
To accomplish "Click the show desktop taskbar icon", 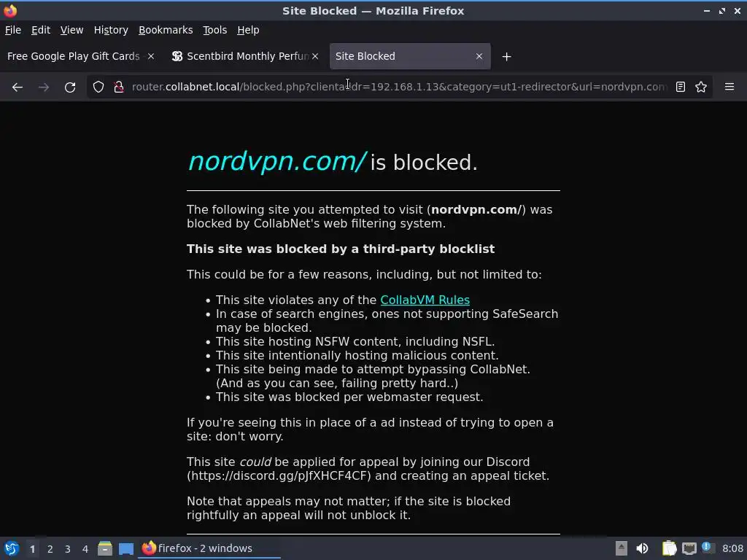I will coord(125,548).
